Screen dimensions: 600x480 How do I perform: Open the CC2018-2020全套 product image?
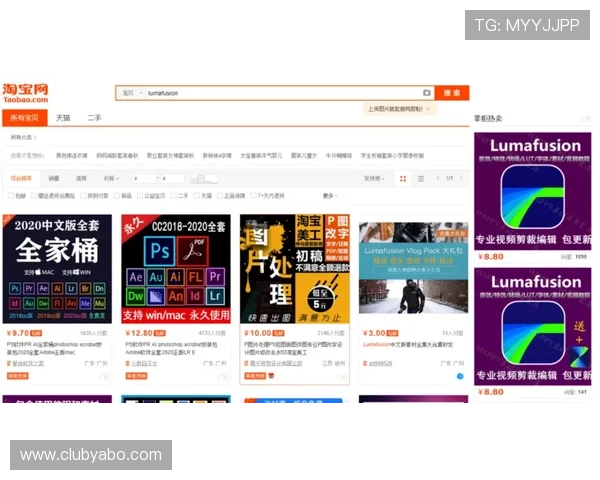point(176,269)
